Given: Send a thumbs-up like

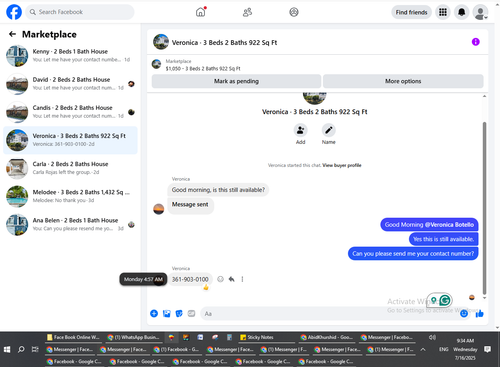Looking at the screenshot, I should tap(479, 313).
